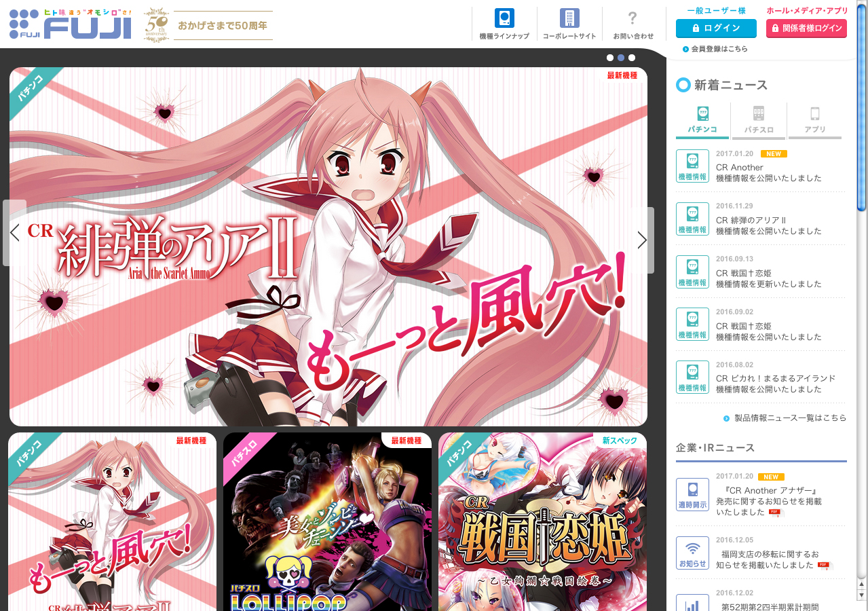This screenshot has width=868, height=611.
Task: Click the 会員登録はこちら arrow icon
Action: 686,49
